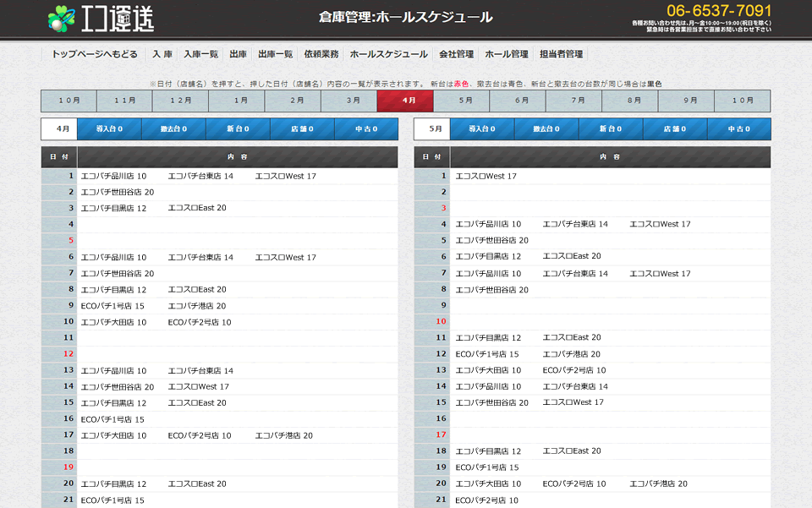Image resolution: width=812 pixels, height=508 pixels.
Task: Switch to the 7月 month tab
Action: (x=573, y=101)
